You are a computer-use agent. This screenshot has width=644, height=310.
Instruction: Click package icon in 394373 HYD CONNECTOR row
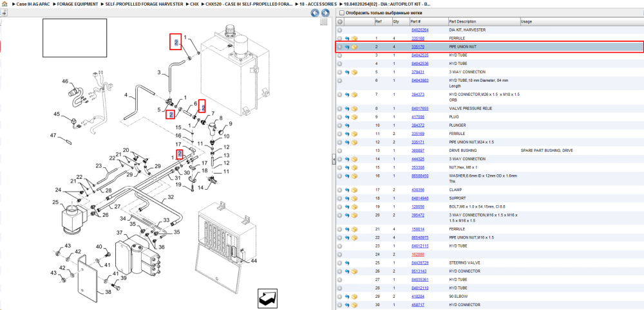click(354, 95)
